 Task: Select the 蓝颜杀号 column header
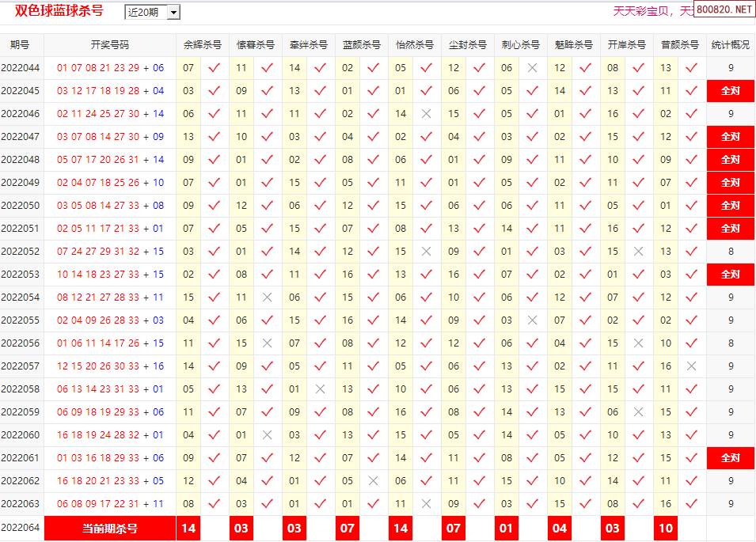click(x=362, y=45)
